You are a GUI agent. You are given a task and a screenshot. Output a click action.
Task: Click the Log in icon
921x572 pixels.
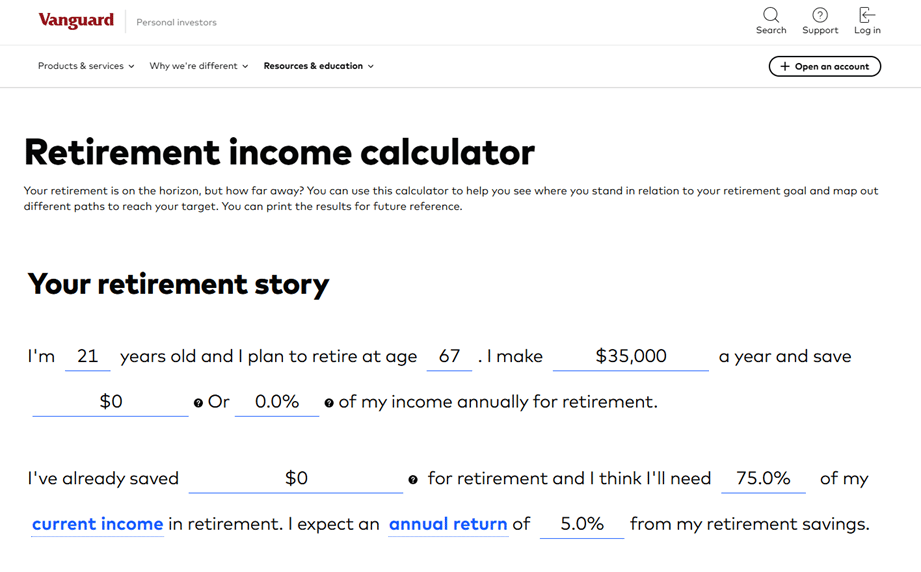pos(867,15)
